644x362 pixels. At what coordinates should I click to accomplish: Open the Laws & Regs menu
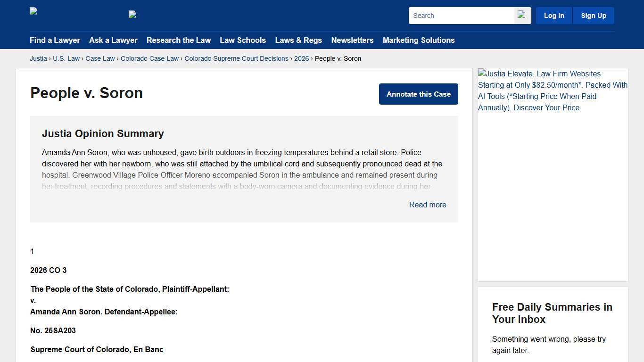(x=298, y=40)
